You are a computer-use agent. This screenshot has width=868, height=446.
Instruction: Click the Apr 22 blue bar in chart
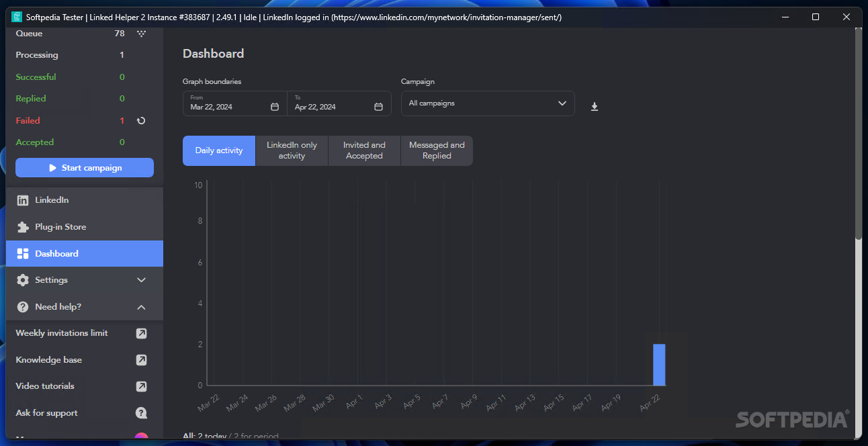(659, 365)
